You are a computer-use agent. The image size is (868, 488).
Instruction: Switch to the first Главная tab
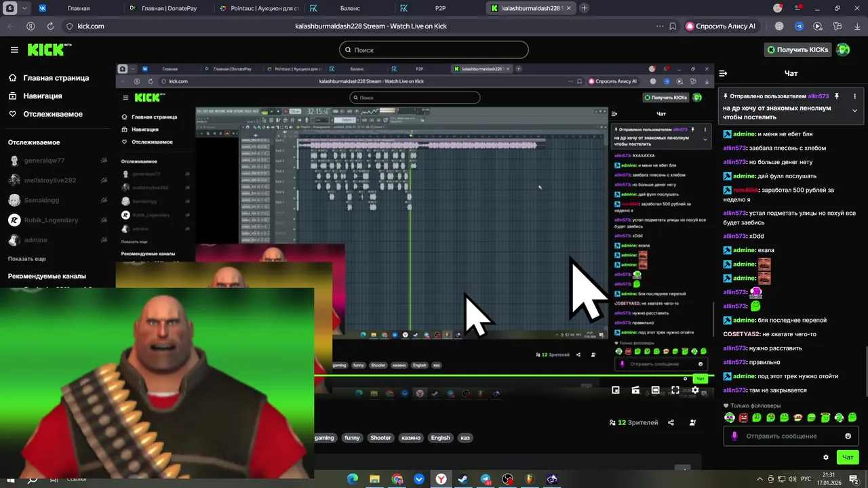pyautogui.click(x=79, y=8)
